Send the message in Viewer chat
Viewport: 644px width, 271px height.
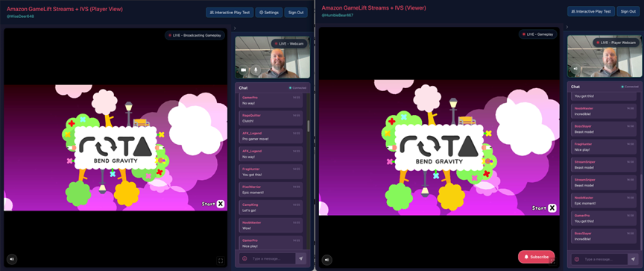tap(634, 259)
